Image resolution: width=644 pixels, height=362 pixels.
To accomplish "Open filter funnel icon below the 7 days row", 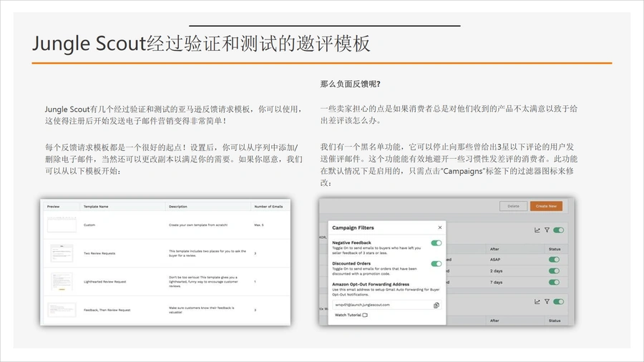I will 547,302.
